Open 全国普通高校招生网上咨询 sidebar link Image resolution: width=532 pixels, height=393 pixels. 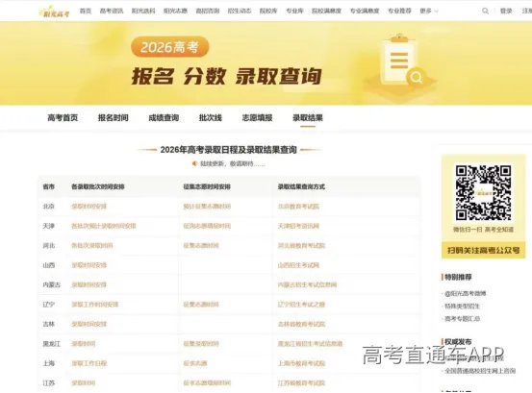point(480,371)
